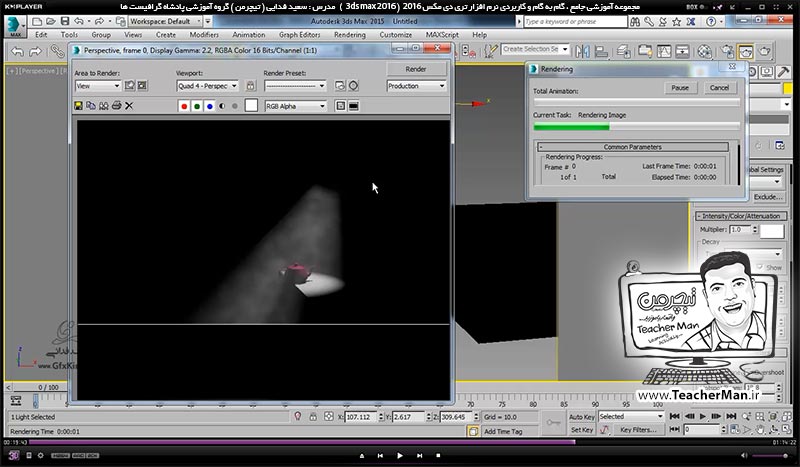Image resolution: width=800 pixels, height=467 pixels.
Task: Open the Modifiers menu
Action: pyautogui.click(x=204, y=35)
